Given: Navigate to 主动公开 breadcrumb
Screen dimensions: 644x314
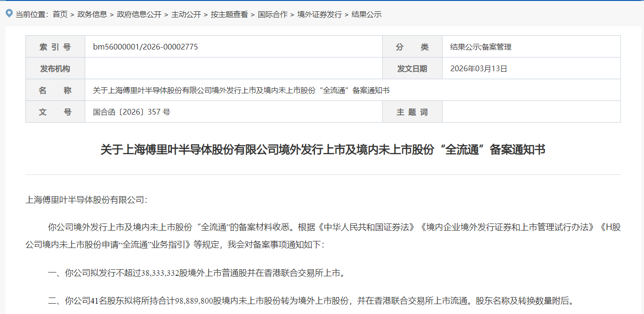Looking at the screenshot, I should (x=186, y=15).
